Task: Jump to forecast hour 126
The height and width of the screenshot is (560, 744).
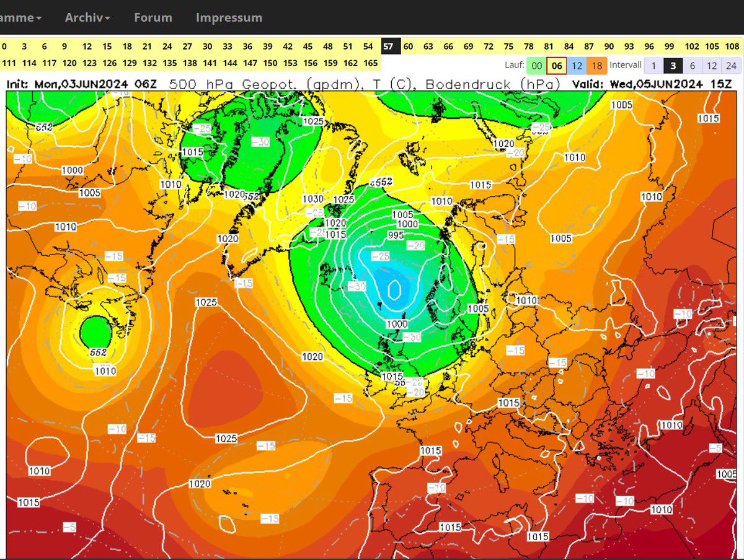Action: point(110,63)
